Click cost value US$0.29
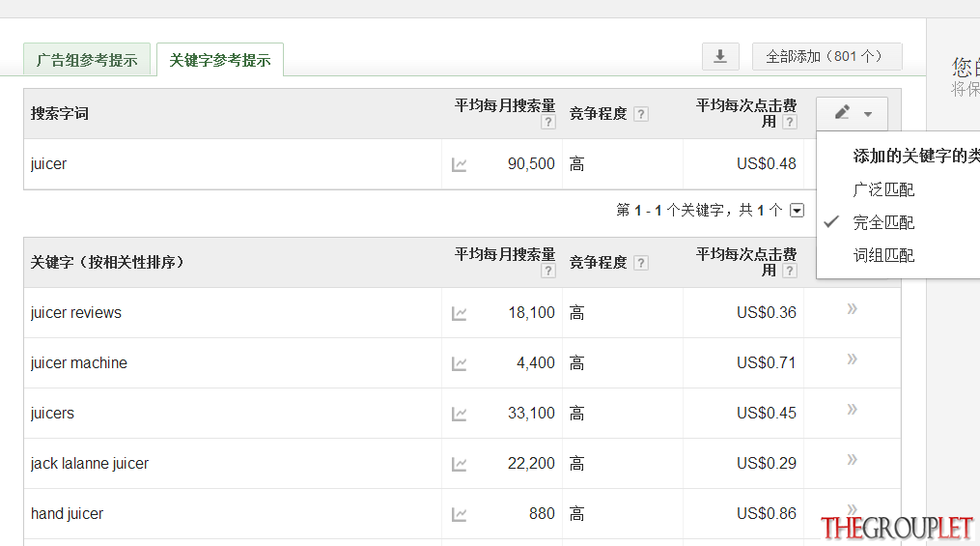980x546 pixels. [x=767, y=464]
